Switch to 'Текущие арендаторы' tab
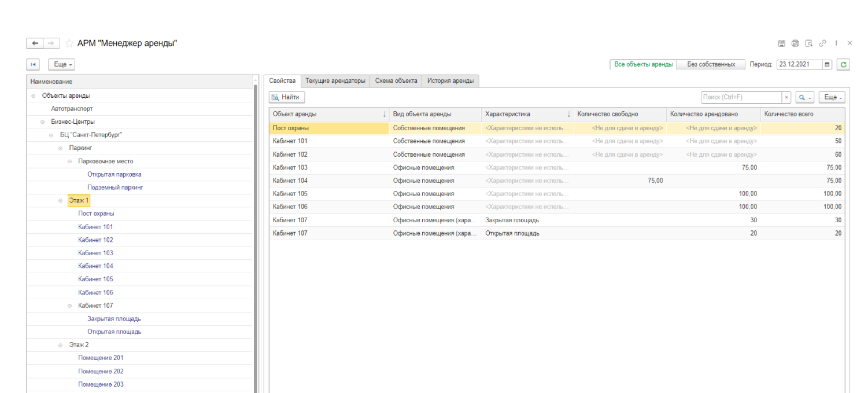Screen dimensions: 868x393 coord(335,81)
